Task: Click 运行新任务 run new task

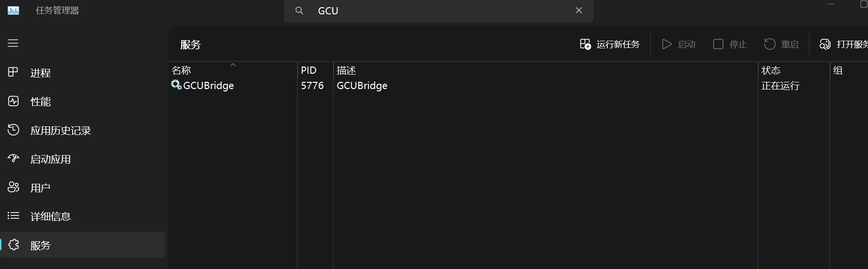Action: pos(609,44)
